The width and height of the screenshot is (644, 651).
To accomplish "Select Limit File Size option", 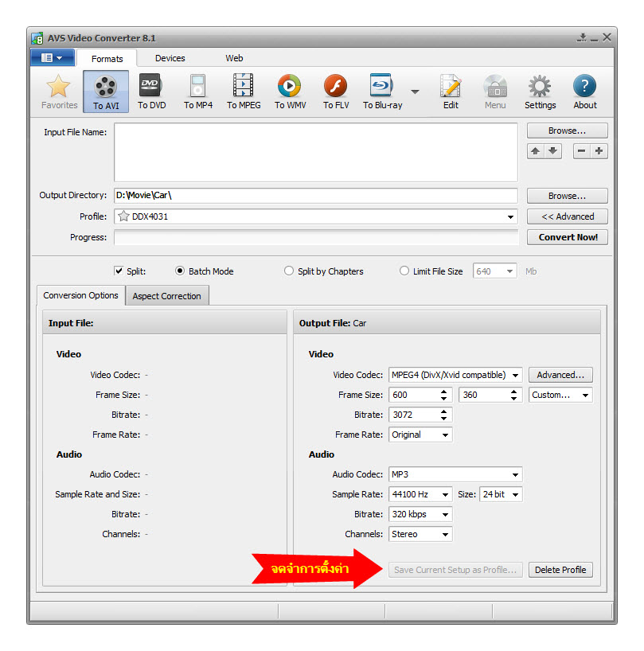I will click(x=404, y=271).
